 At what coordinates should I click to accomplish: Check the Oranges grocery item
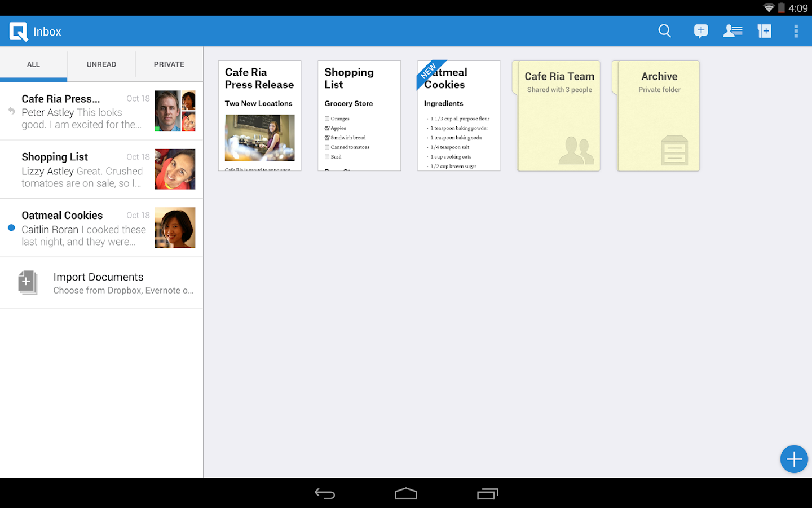coord(326,119)
